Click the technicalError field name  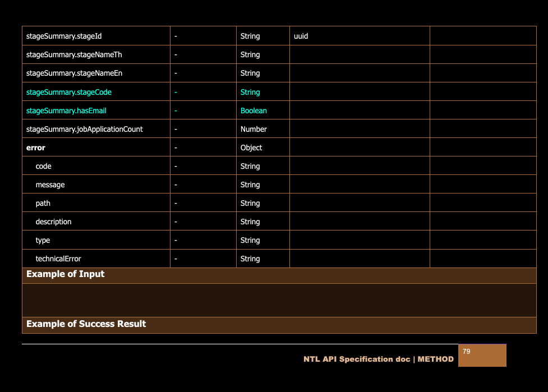pyautogui.click(x=58, y=259)
